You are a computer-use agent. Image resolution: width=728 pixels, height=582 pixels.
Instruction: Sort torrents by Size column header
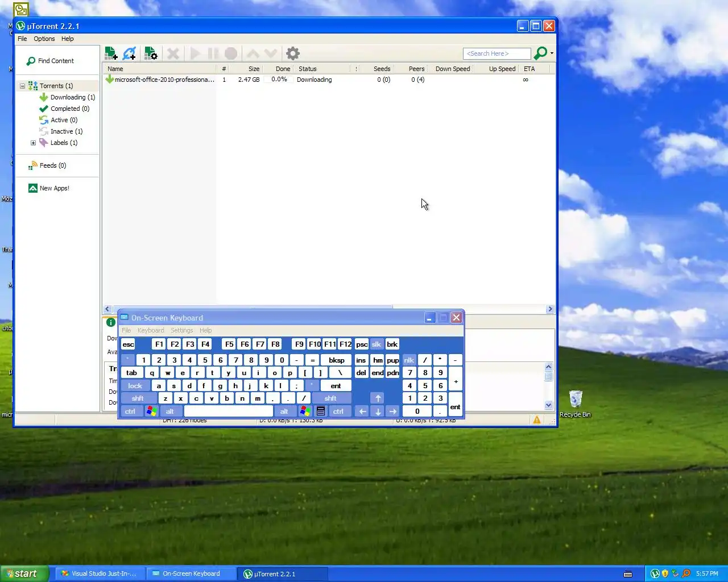tap(246, 69)
